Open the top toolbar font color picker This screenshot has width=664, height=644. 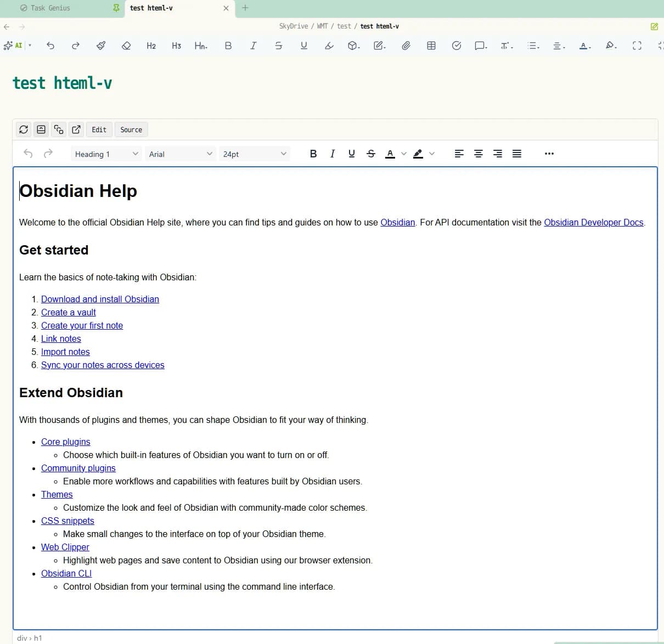[585, 46]
